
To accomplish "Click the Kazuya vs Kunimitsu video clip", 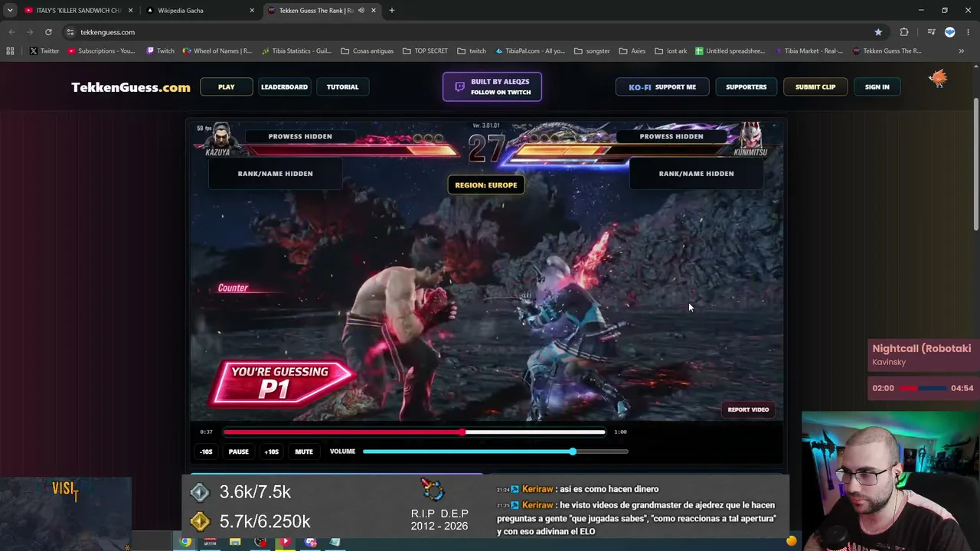I will pos(487,270).
